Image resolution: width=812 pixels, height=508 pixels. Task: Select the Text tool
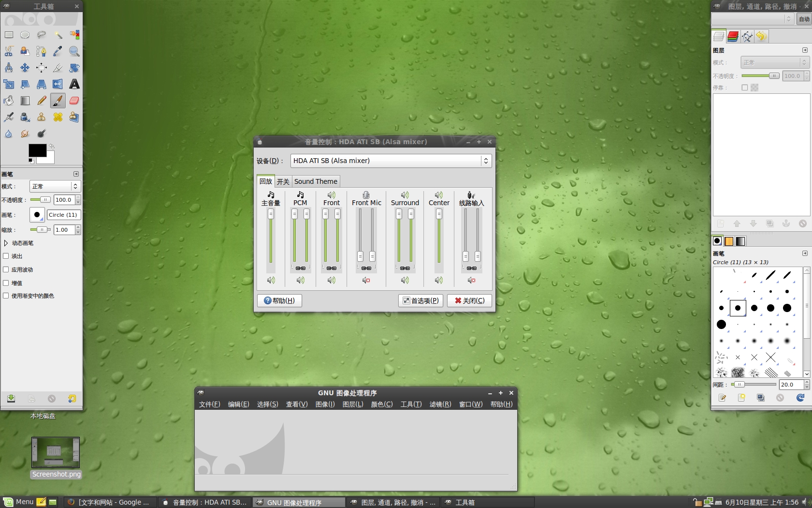(x=74, y=84)
